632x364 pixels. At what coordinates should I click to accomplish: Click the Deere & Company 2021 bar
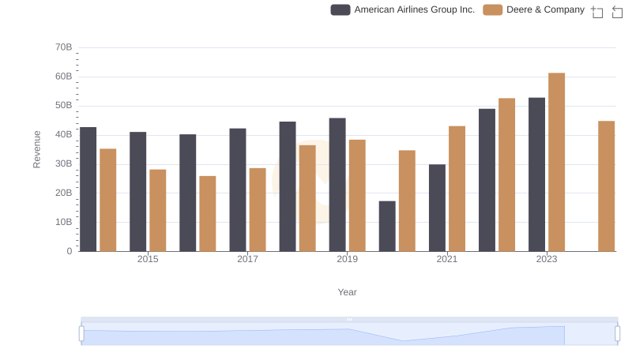(457, 189)
